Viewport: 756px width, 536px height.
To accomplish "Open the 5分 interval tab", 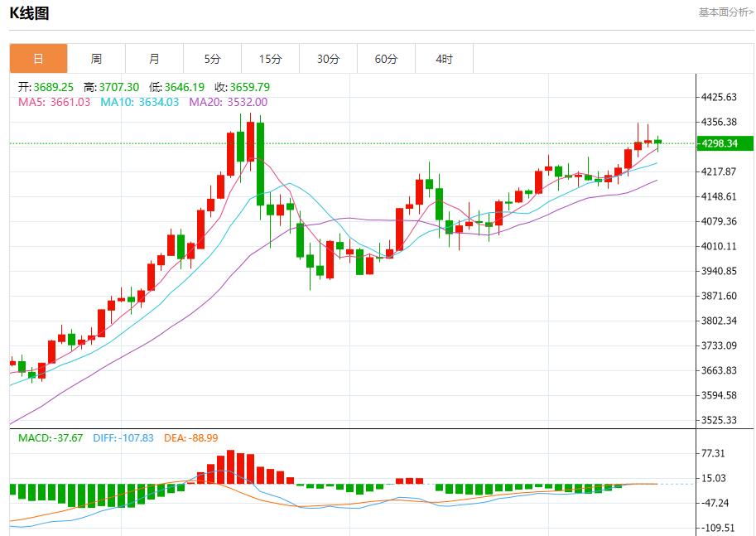I will coord(212,59).
